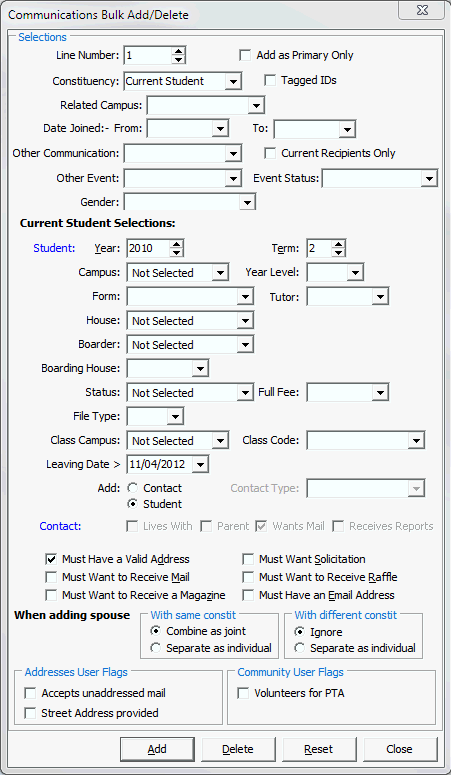Decrement the Term spinner down arrow
This screenshot has height=775, width=451.
(x=338, y=253)
